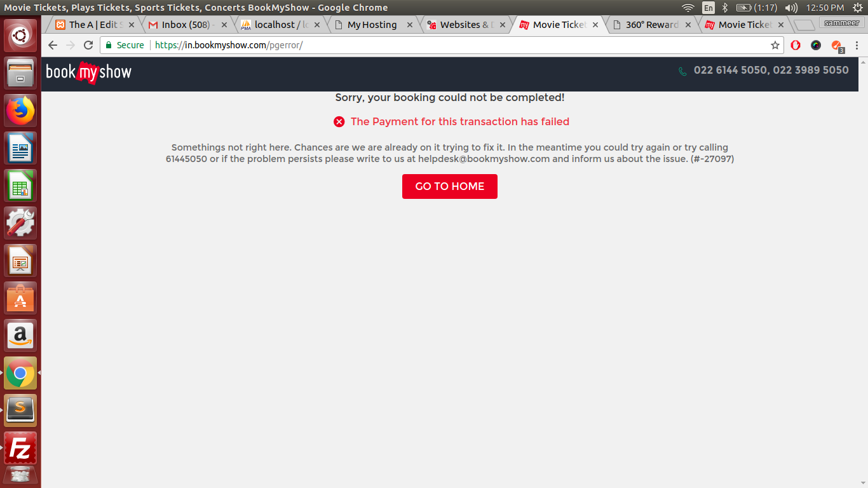Click the BookMyShow logo in header

click(88, 72)
